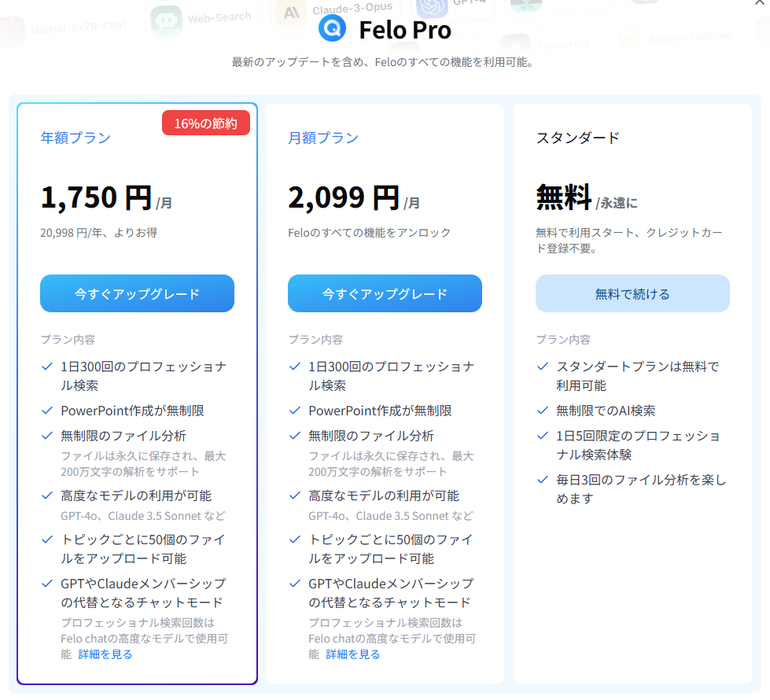
Task: Open 詳細を見る link in monthly plan
Action: coord(352,654)
